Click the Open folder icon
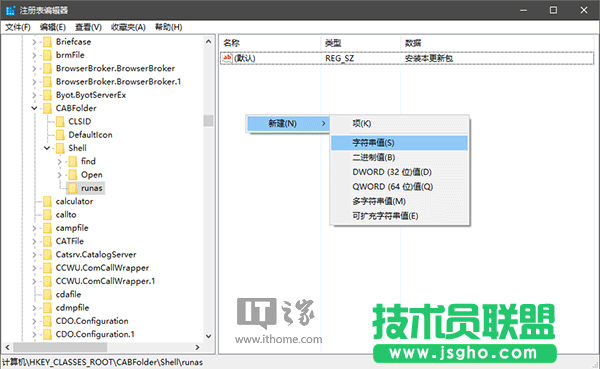This screenshot has width=600, height=369. tap(73, 175)
